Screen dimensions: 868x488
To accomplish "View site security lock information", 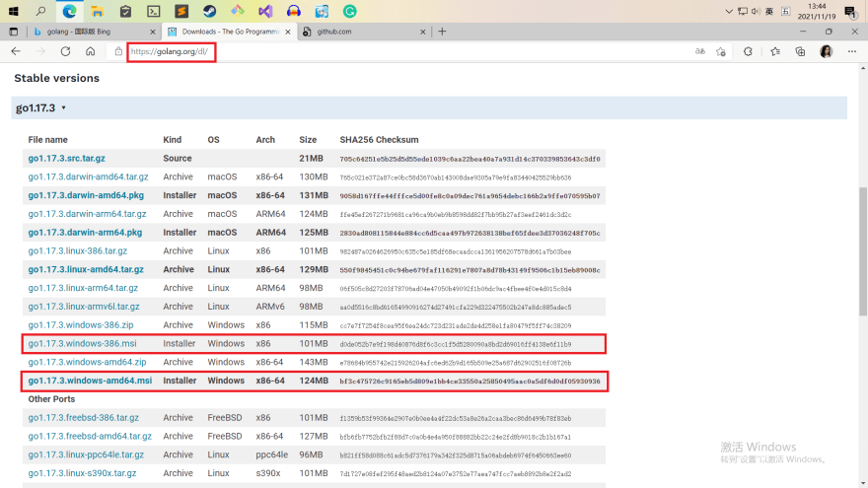I will (118, 51).
